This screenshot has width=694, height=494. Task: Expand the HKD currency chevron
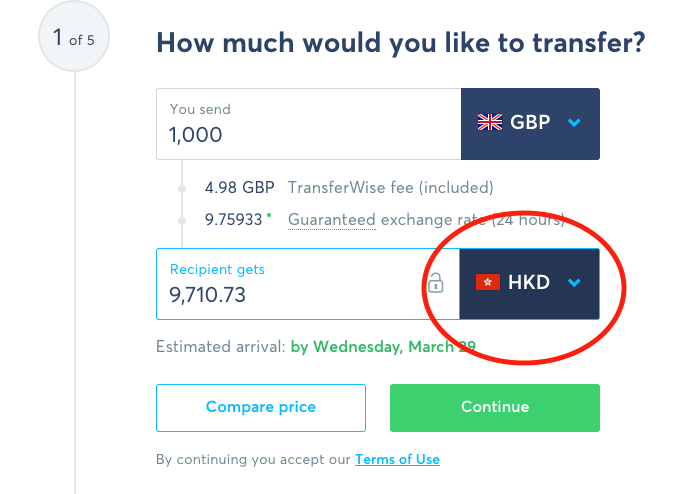(x=574, y=282)
